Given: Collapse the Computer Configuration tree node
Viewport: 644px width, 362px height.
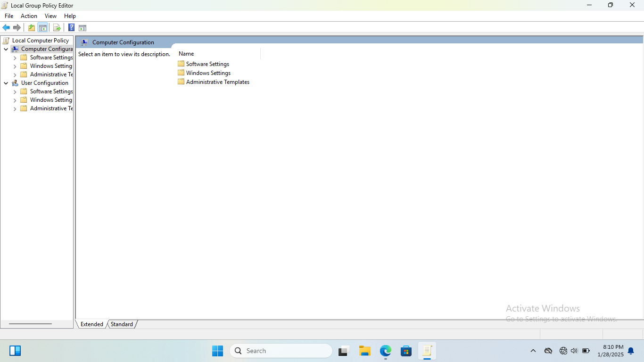Looking at the screenshot, I should click(6, 49).
